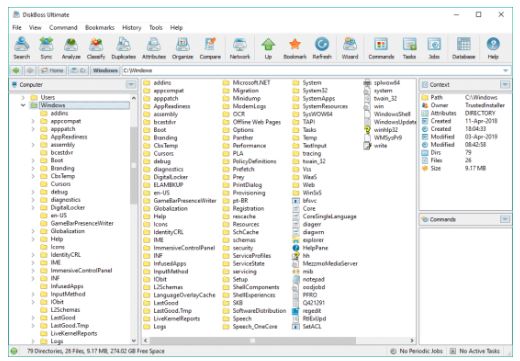
Task: Expand the Globalization tree node
Action: coord(33,231)
